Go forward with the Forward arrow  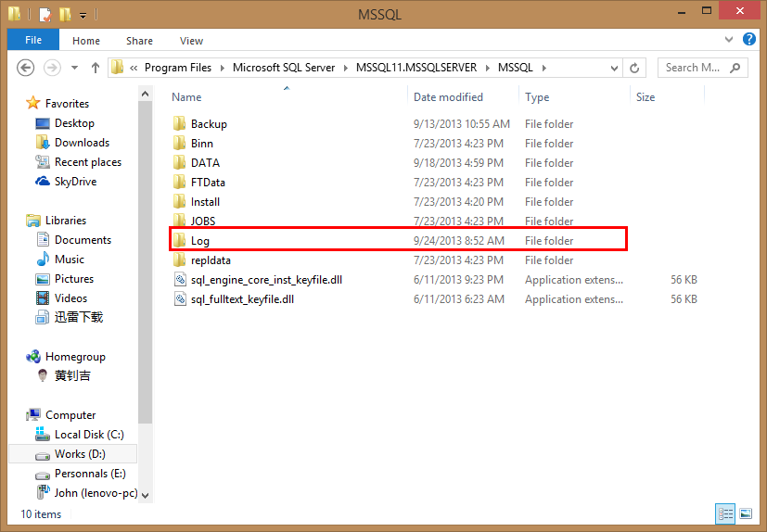click(52, 68)
